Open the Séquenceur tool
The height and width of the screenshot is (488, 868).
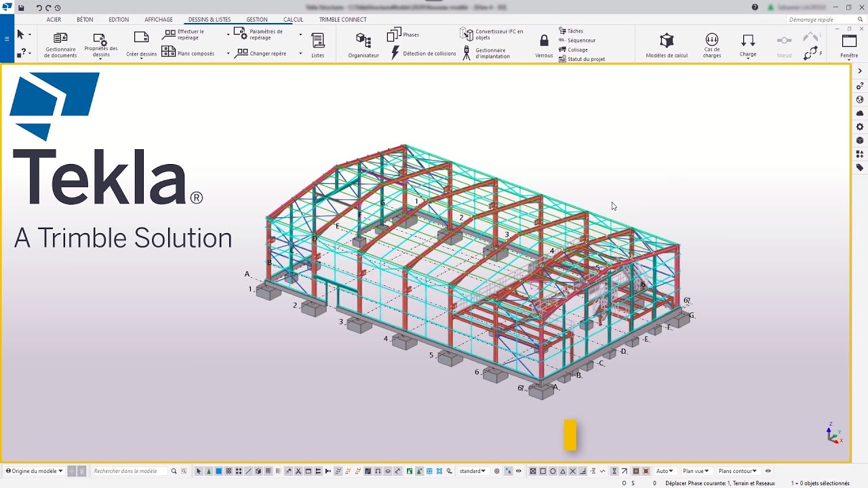[577, 40]
